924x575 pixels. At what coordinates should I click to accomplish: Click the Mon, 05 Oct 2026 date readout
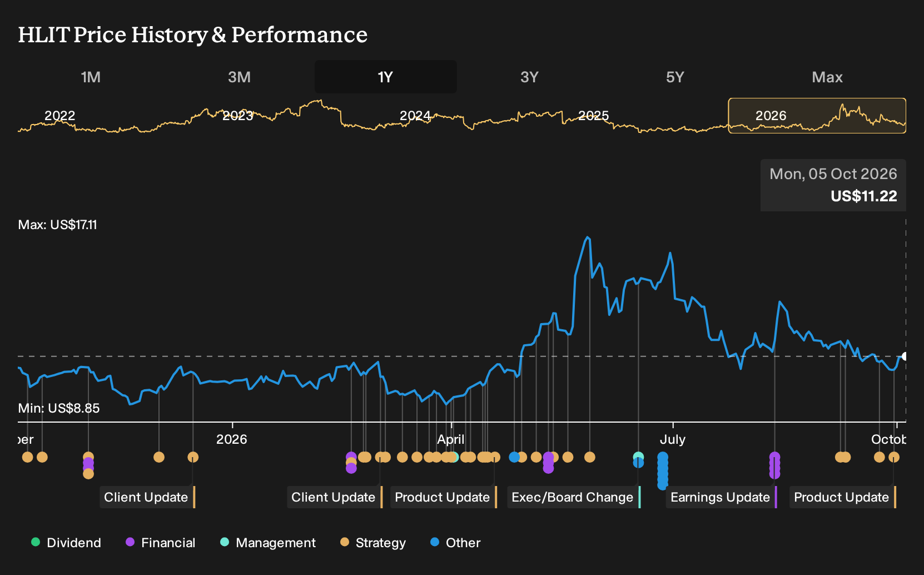click(833, 174)
